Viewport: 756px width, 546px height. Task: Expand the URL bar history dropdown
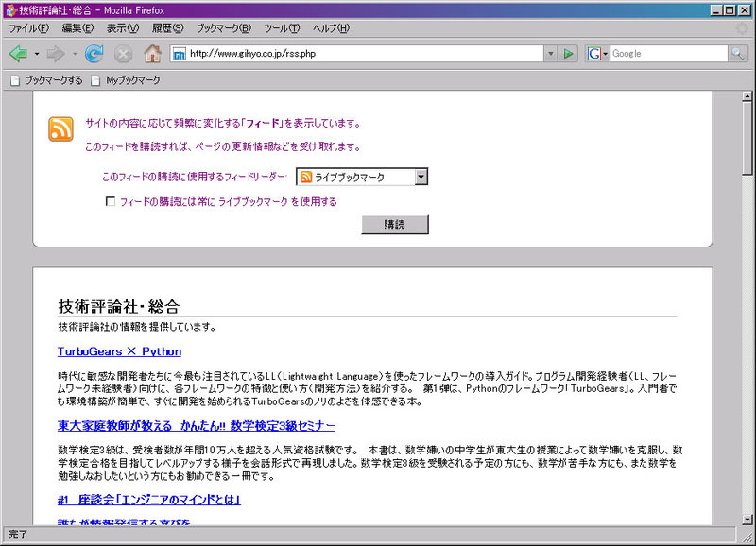[x=551, y=54]
